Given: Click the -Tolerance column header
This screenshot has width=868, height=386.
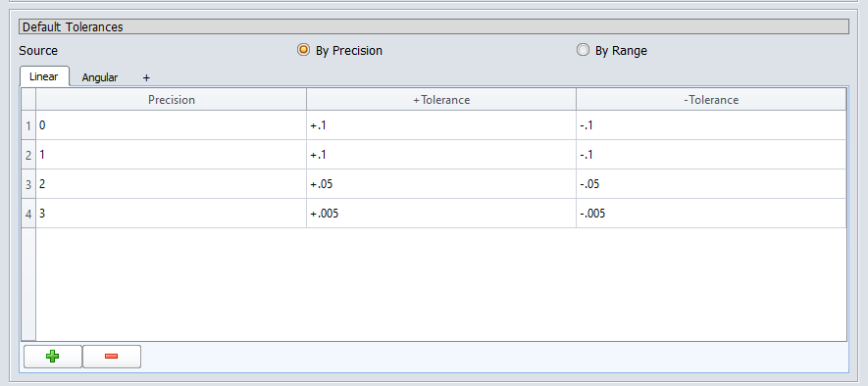Looking at the screenshot, I should pos(711,100).
